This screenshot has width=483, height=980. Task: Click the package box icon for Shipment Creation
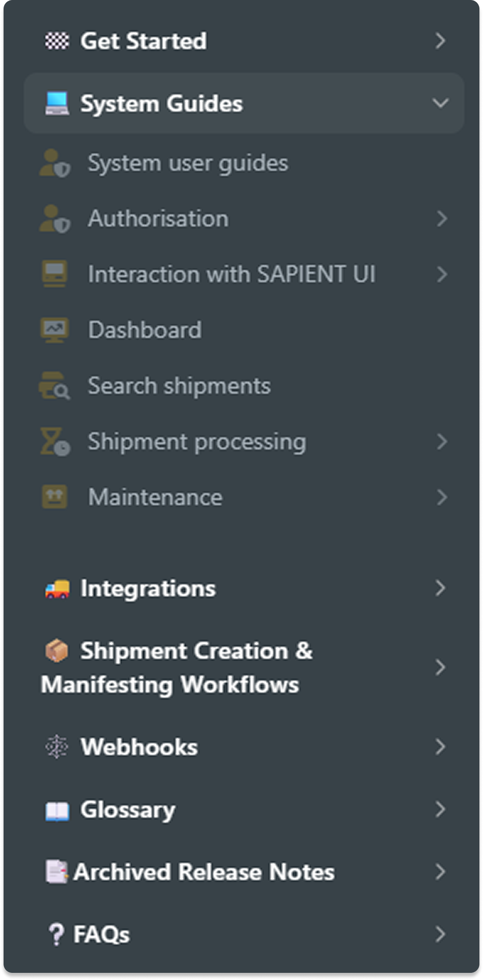57,651
